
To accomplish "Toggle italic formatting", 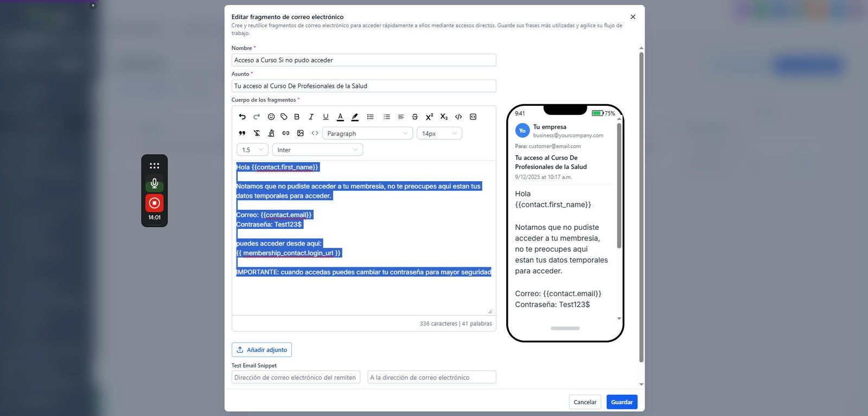I will 311,117.
